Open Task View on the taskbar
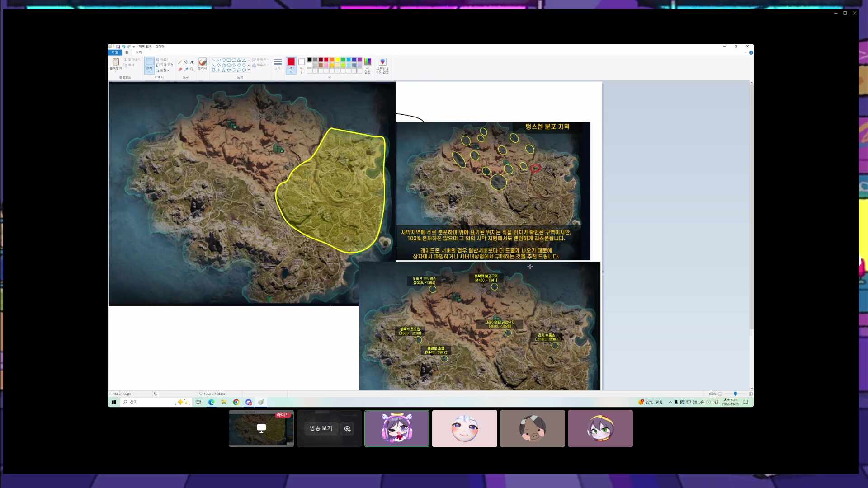 [x=198, y=402]
